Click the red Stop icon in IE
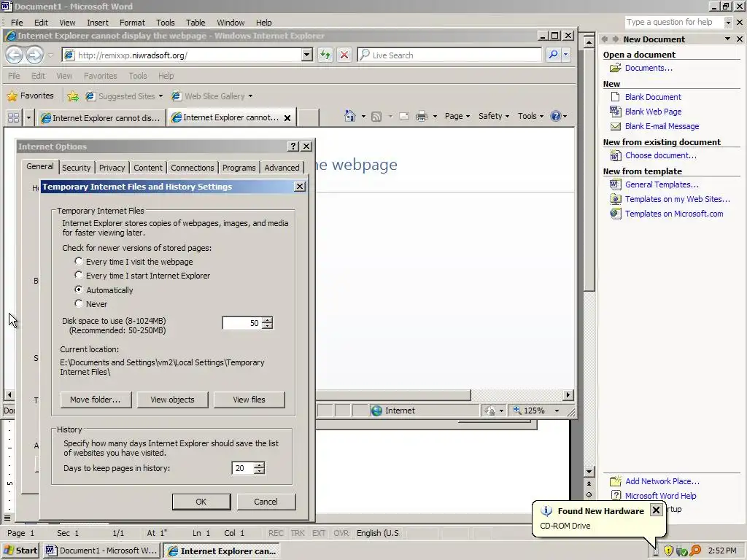747x560 pixels. pos(344,55)
